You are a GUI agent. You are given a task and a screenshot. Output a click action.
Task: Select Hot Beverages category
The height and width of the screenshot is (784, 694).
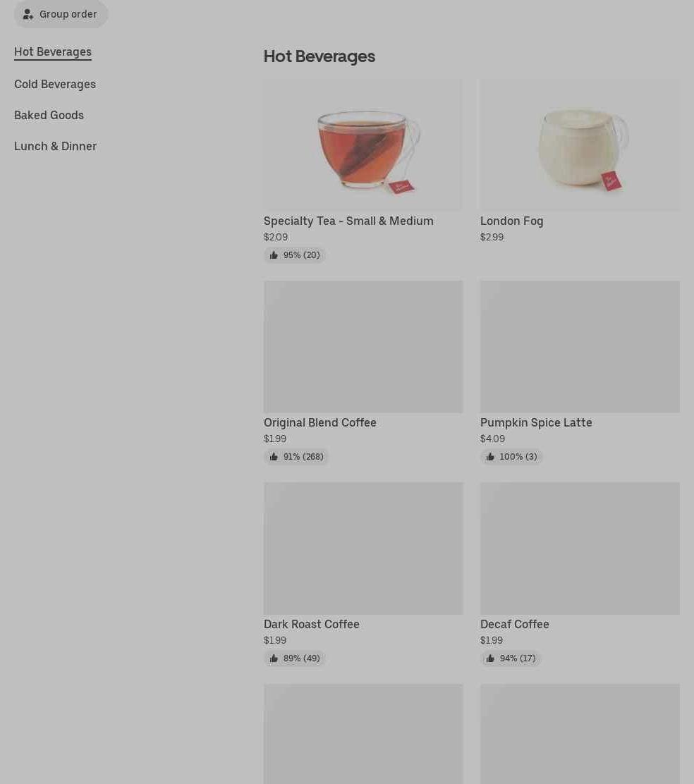tap(53, 52)
